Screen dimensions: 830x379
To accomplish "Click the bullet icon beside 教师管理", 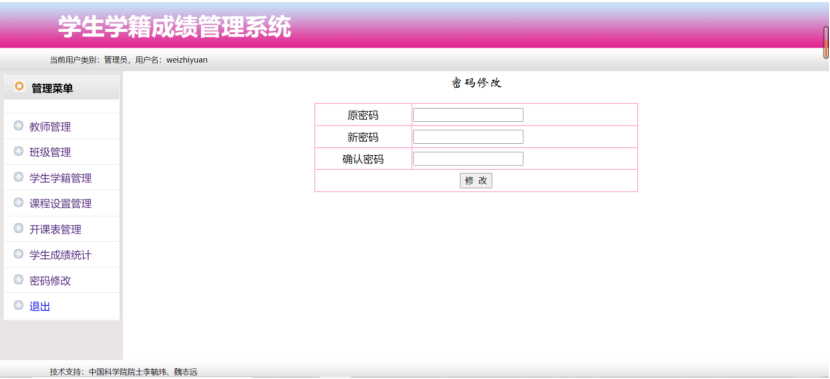I will [x=19, y=125].
